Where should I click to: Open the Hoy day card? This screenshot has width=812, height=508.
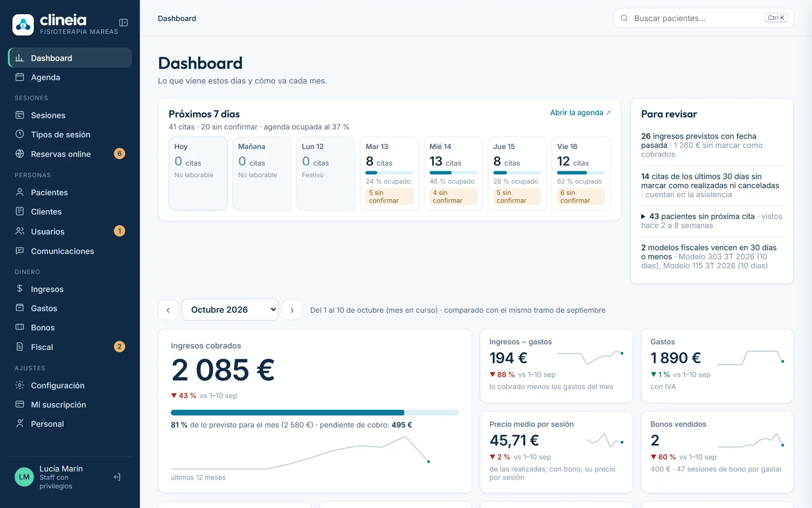[198, 174]
